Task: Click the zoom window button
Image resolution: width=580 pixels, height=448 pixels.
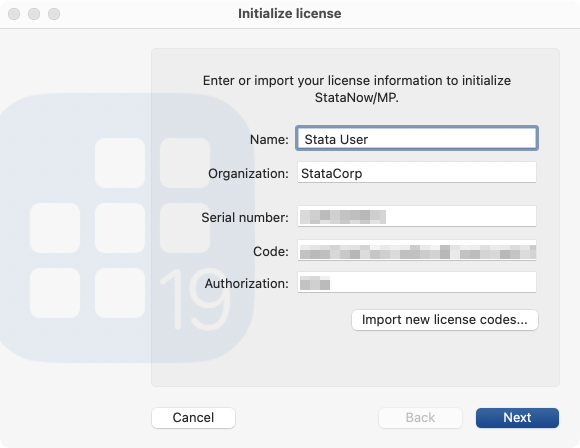Action: tap(54, 14)
